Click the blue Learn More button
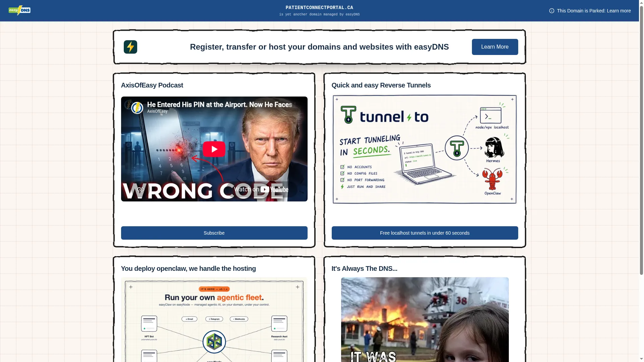644x362 pixels. (495, 47)
